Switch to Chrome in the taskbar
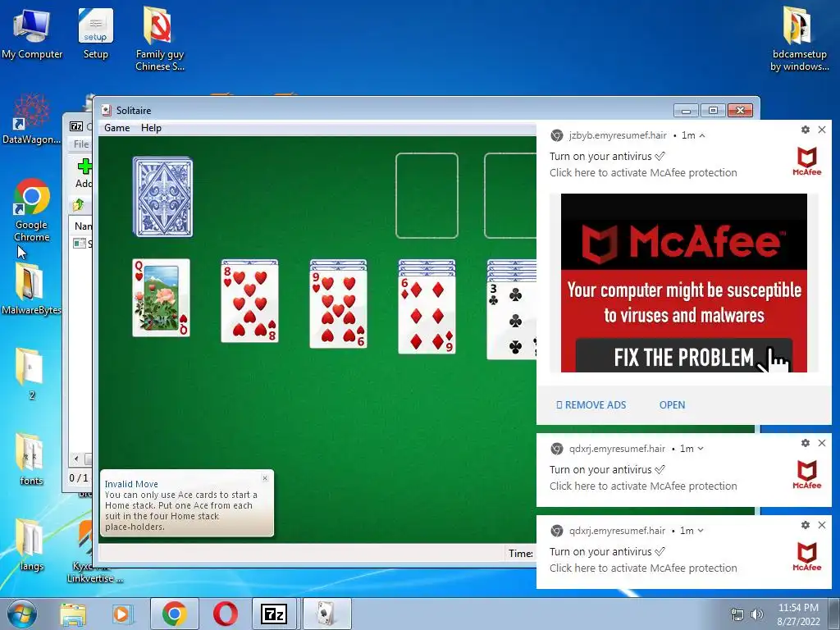This screenshot has height=630, width=840. (174, 614)
